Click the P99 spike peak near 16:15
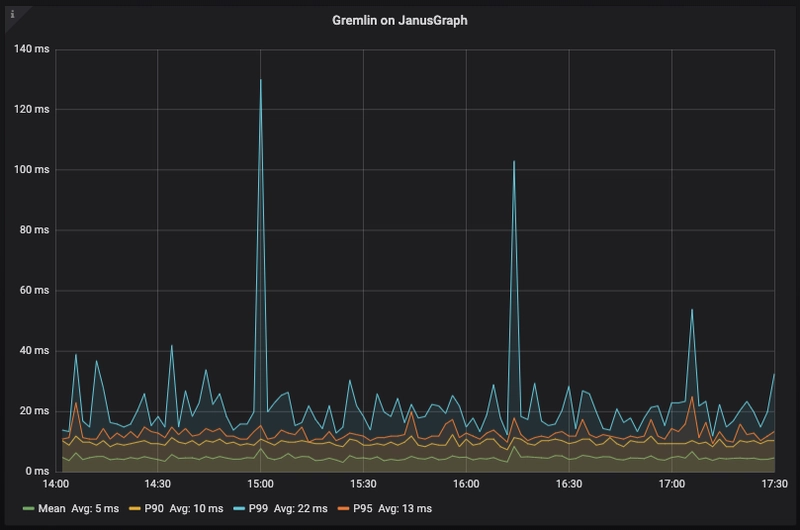800x530 pixels. pyautogui.click(x=514, y=161)
